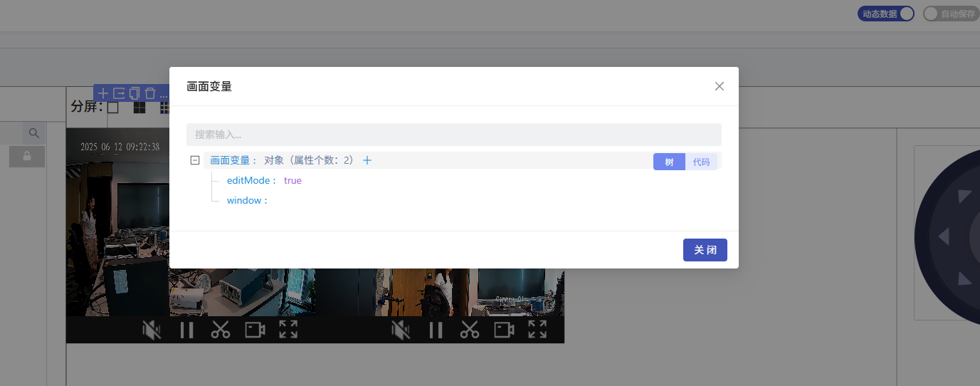Click the lock icon in left panel
980x386 pixels.
click(x=27, y=157)
